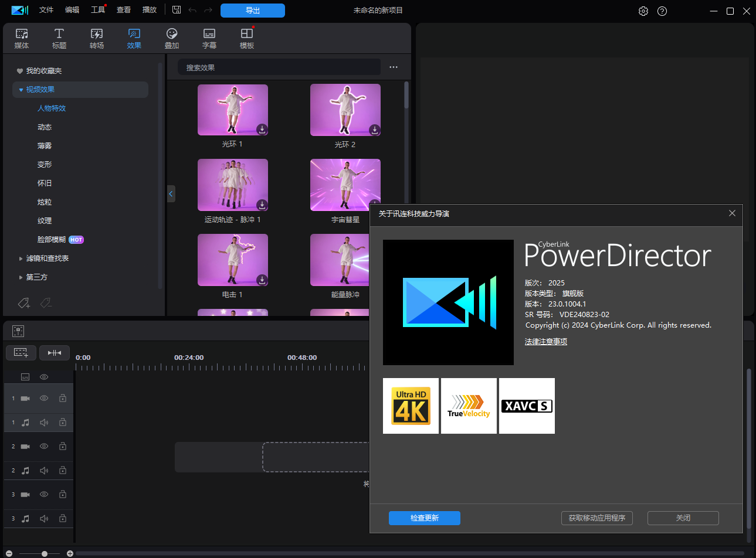Select the 光环 2 effect thumbnail
756x558 pixels.
345,110
